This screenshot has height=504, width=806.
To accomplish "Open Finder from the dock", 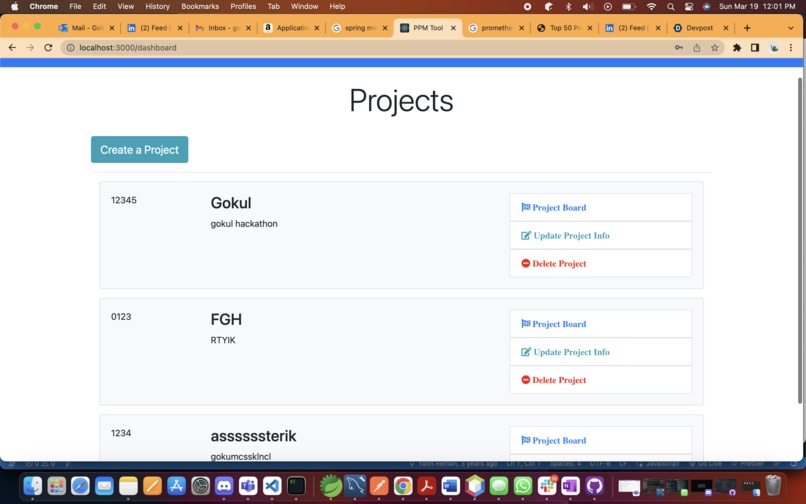I will point(33,485).
